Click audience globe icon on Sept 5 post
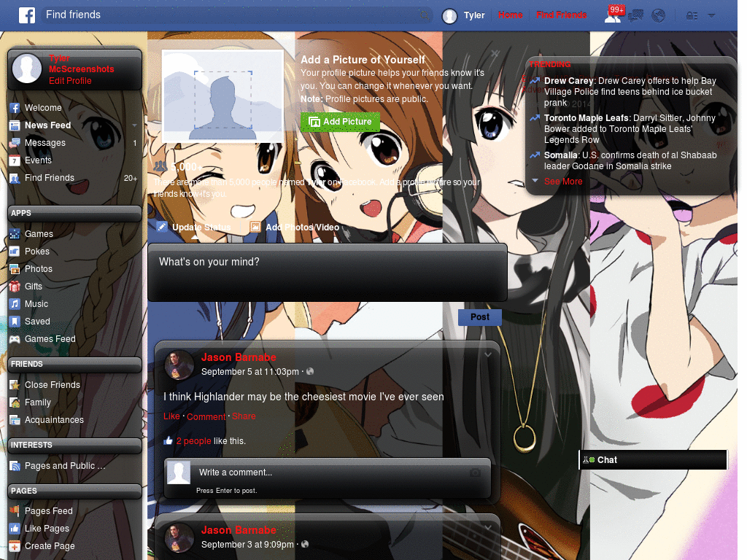Screen dimensions: 747x560 click(310, 371)
